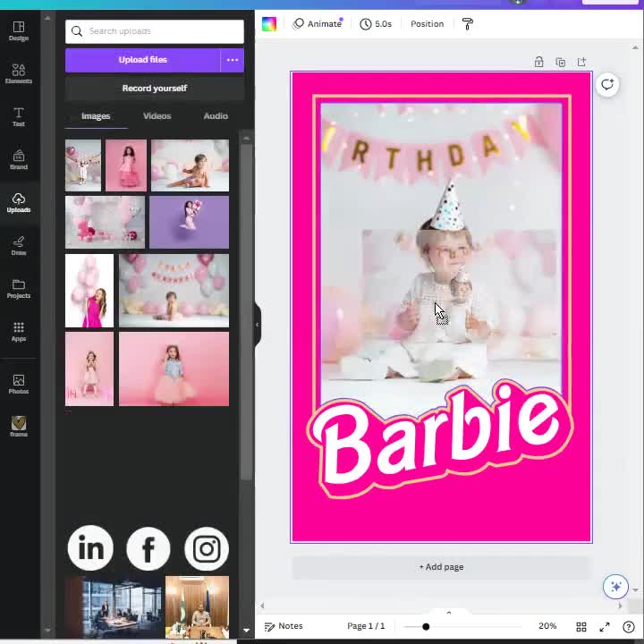644x644 pixels.
Task: Lock the page using the lock icon
Action: coord(538,62)
